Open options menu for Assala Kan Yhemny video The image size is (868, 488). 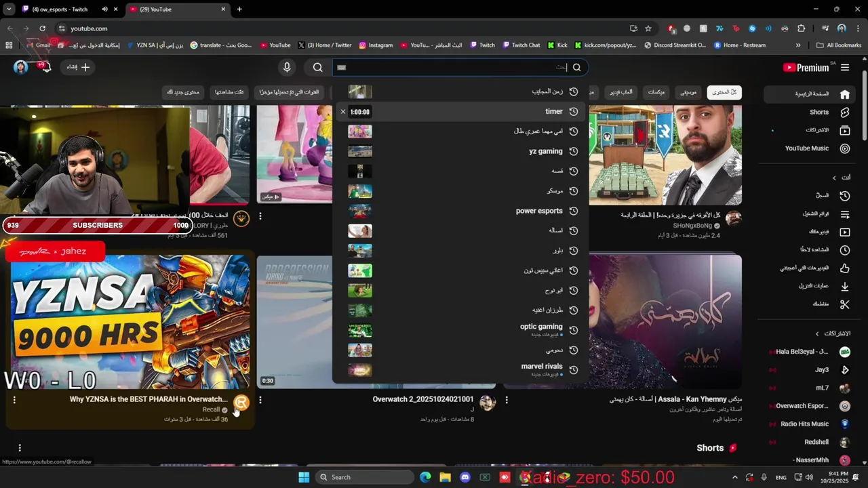point(507,400)
